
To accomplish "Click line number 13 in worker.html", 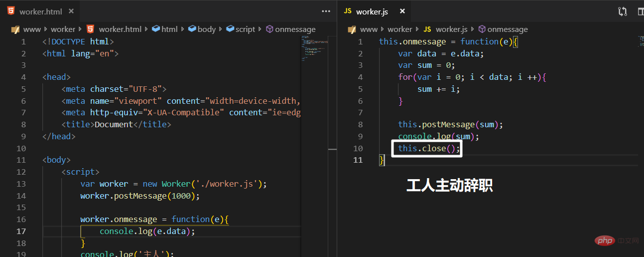I will (21, 184).
